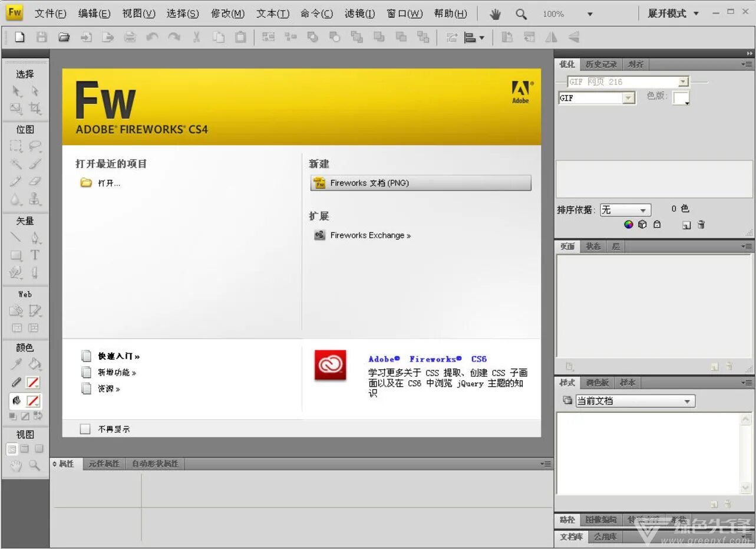Switch to Standard Screen view mode

[x=12, y=449]
